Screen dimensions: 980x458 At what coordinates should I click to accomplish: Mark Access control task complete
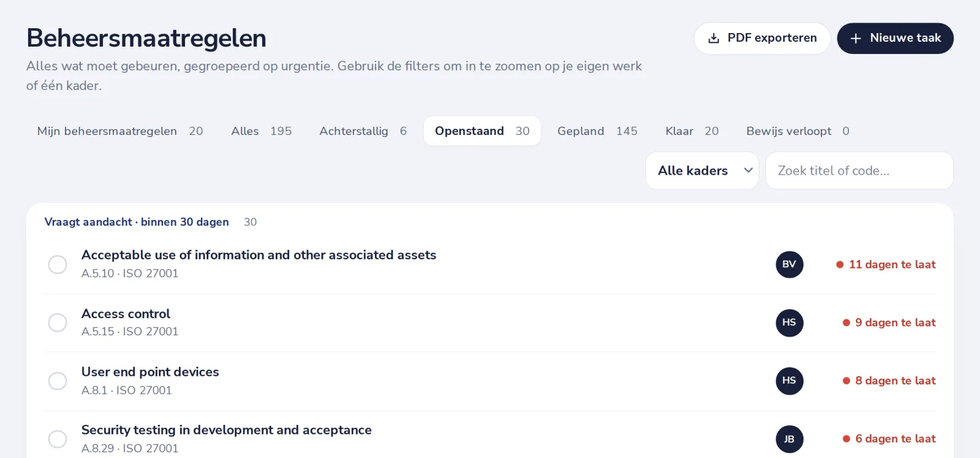[58, 323]
